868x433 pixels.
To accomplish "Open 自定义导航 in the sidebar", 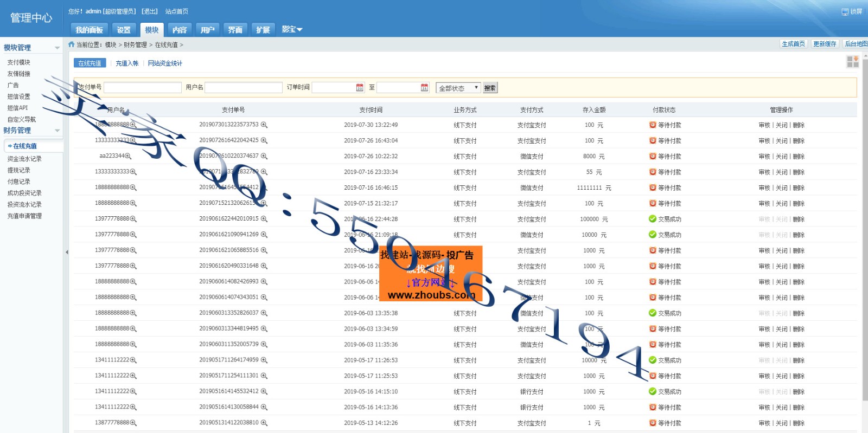I will [x=22, y=119].
